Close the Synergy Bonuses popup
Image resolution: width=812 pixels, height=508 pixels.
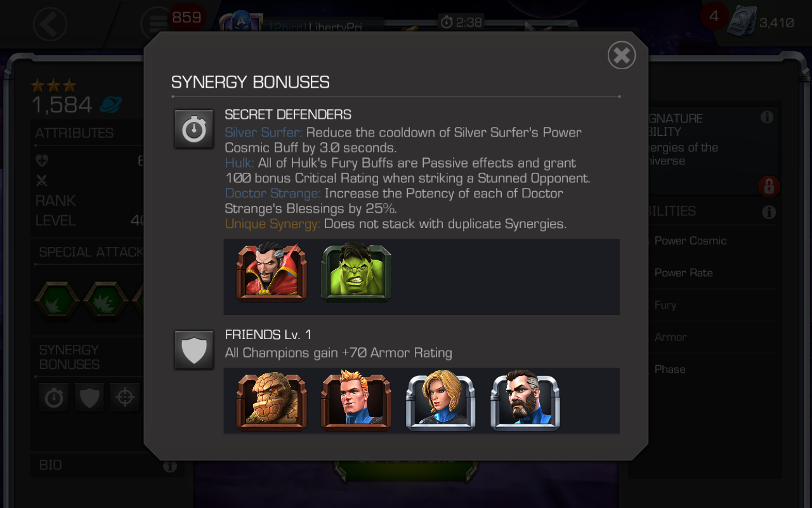622,55
